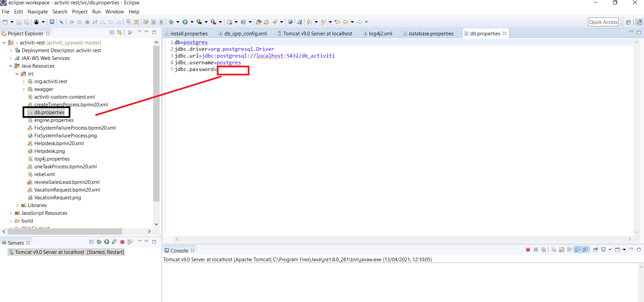Click the Open Task search icon in toolbar
This screenshot has width=644, height=302.
point(266,22)
